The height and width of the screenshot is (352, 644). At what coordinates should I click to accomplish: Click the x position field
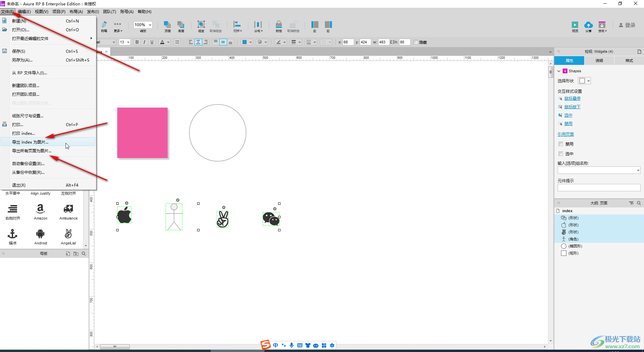point(348,42)
